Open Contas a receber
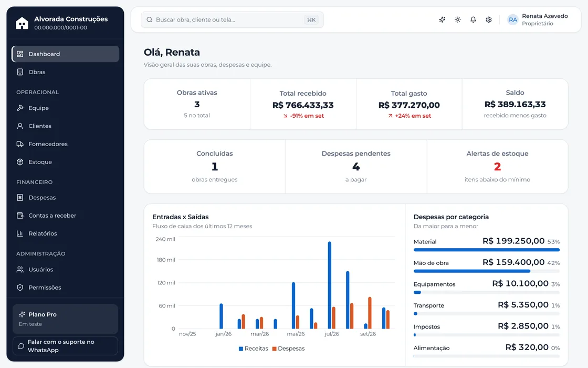588x368 pixels. tap(65, 216)
